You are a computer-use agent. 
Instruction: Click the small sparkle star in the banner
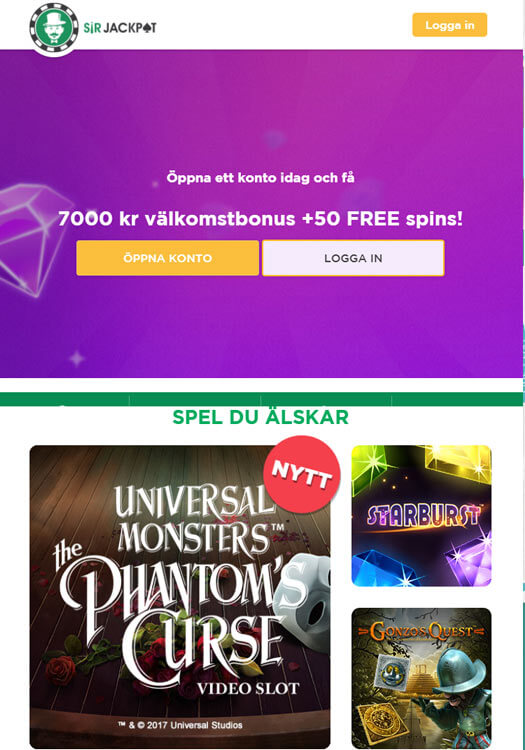coord(77,358)
